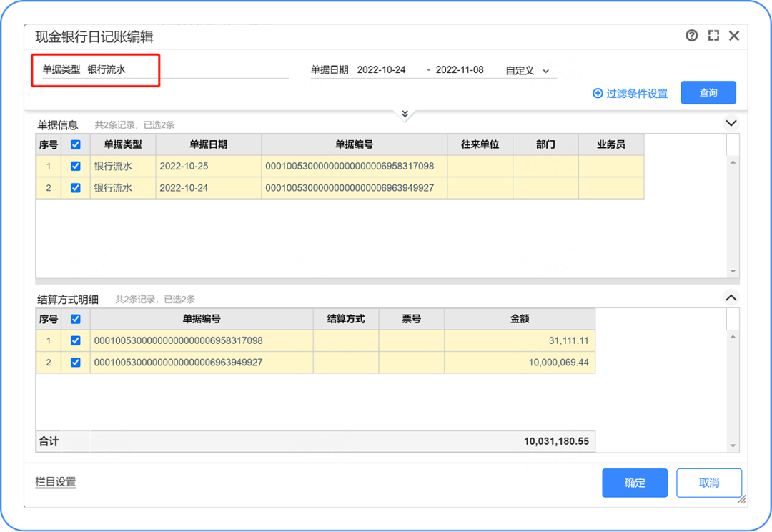Click the 单据信息 scrollbar down arrow
Screen dimensions: 772x532
point(733,272)
